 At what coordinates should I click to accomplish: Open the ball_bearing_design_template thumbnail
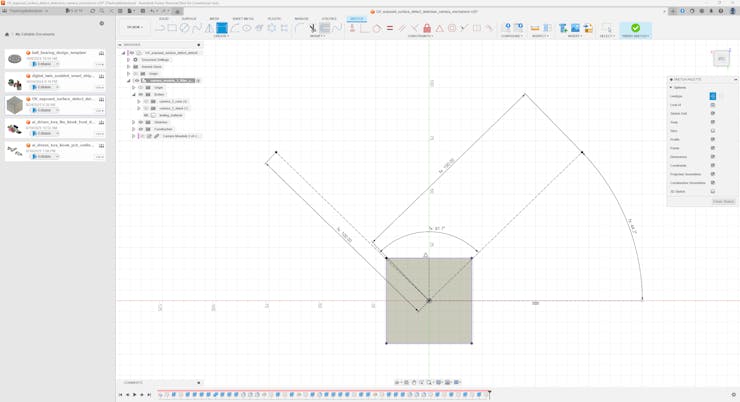[x=15, y=59]
